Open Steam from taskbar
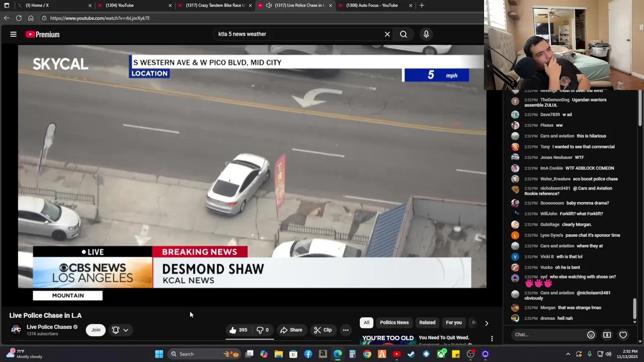644x362 pixels. point(412,354)
